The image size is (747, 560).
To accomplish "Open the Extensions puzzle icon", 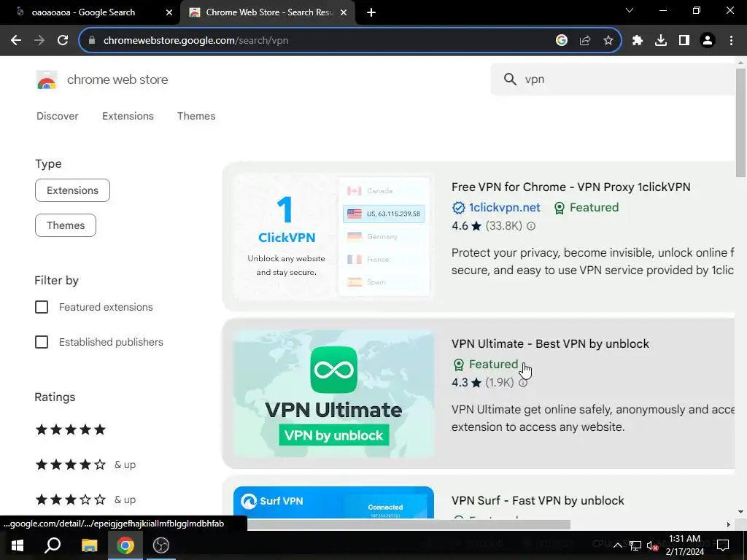I will coord(638,41).
